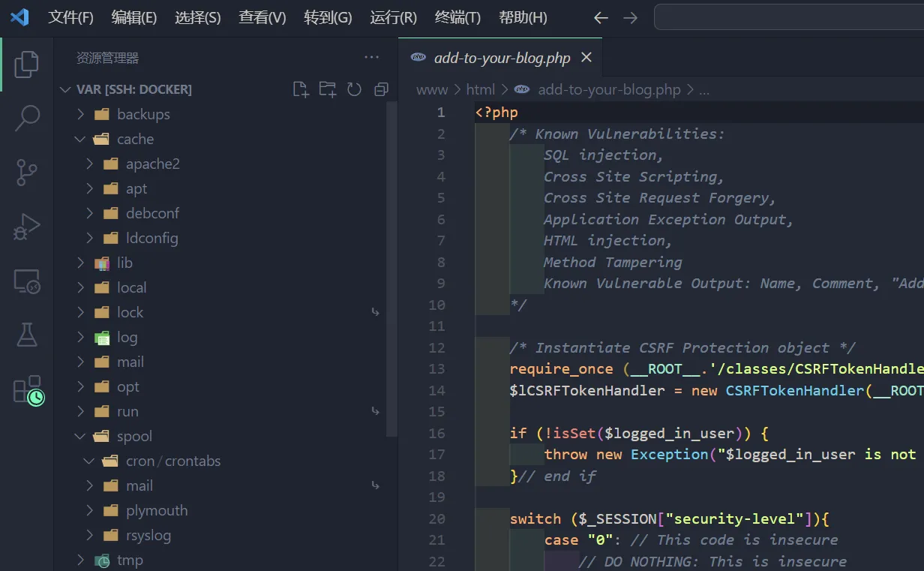
Task: Open the Search view icon
Action: click(27, 118)
